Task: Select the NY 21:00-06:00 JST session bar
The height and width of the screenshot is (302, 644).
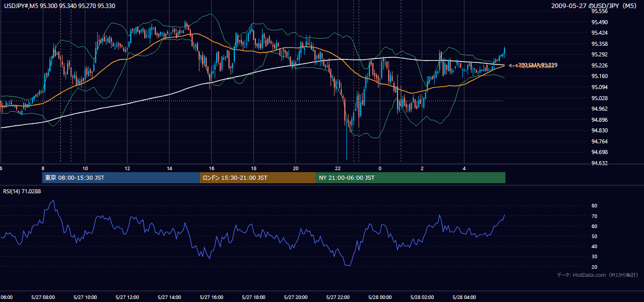Action: tap(411, 178)
